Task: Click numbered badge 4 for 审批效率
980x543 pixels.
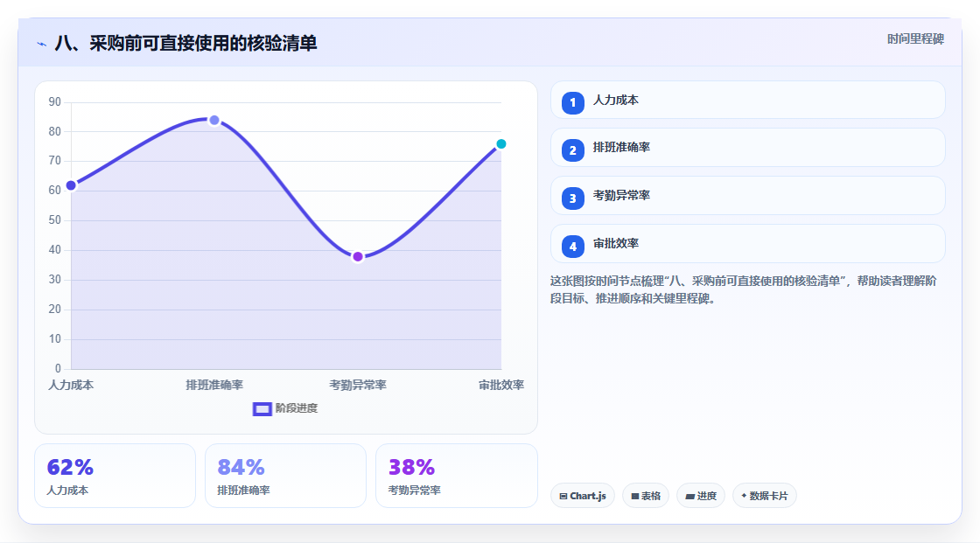Action: click(572, 247)
